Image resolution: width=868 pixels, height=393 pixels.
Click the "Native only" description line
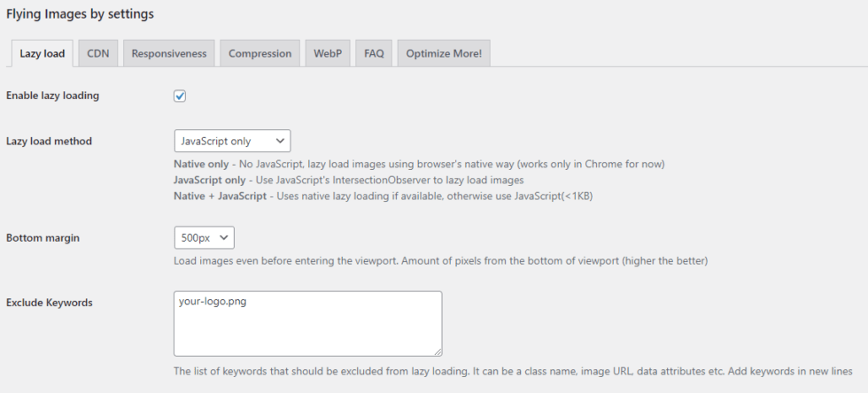[x=418, y=164]
